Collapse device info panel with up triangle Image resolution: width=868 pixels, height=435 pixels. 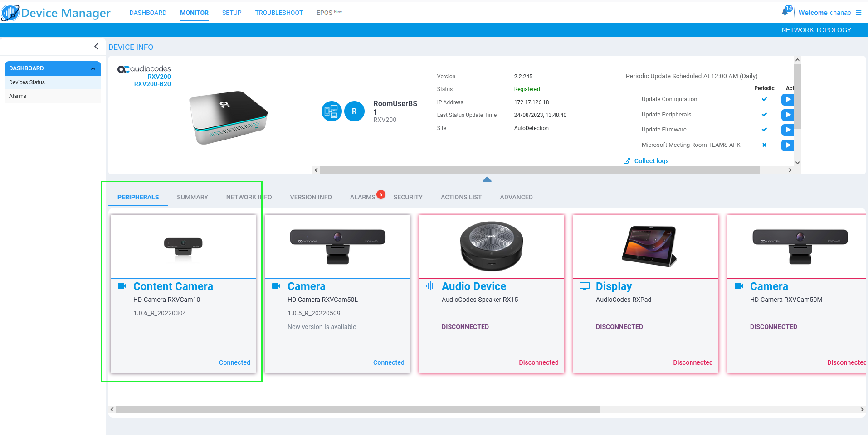[x=487, y=179]
